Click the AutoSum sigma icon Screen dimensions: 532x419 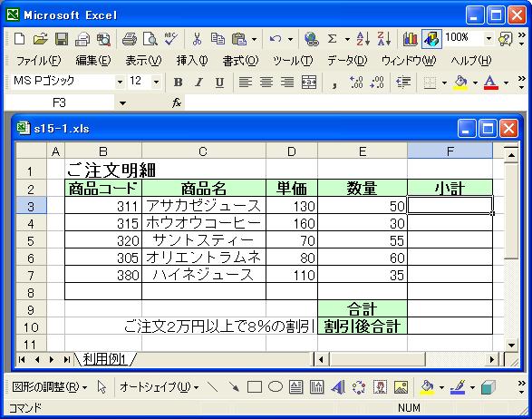333,39
